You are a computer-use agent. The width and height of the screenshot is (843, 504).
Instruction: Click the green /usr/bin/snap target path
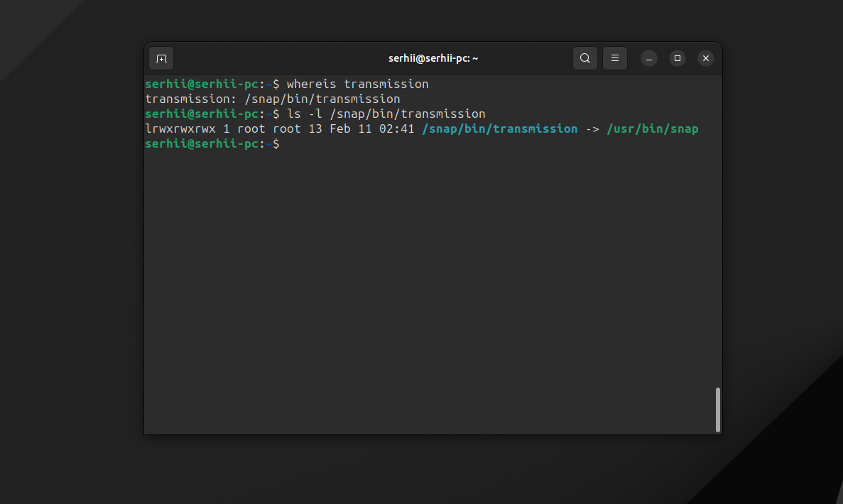[652, 129]
